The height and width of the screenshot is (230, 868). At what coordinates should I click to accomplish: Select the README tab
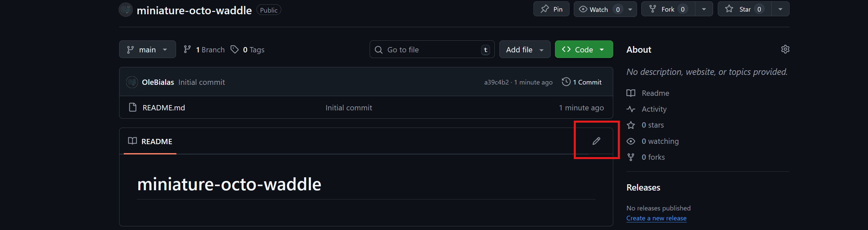[150, 141]
